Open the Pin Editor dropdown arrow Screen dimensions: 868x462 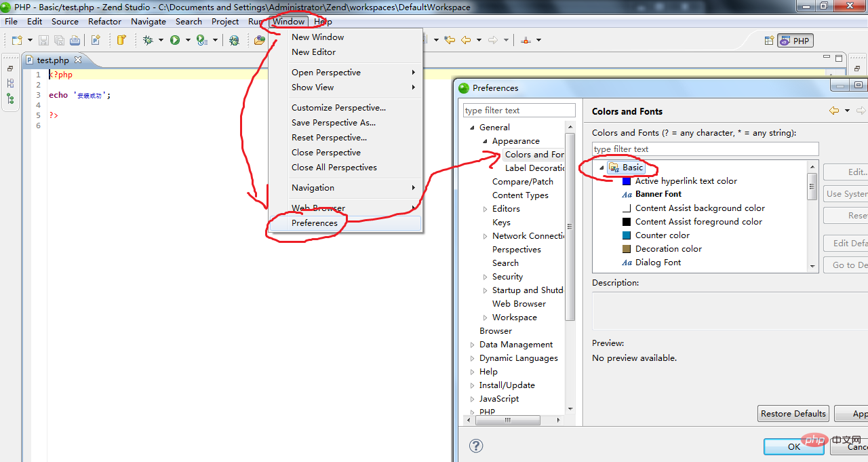pos(538,40)
